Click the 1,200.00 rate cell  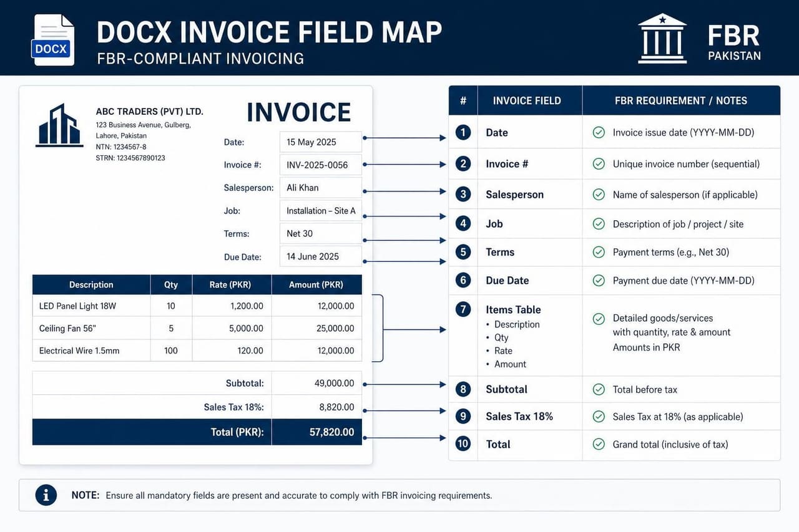click(x=232, y=306)
